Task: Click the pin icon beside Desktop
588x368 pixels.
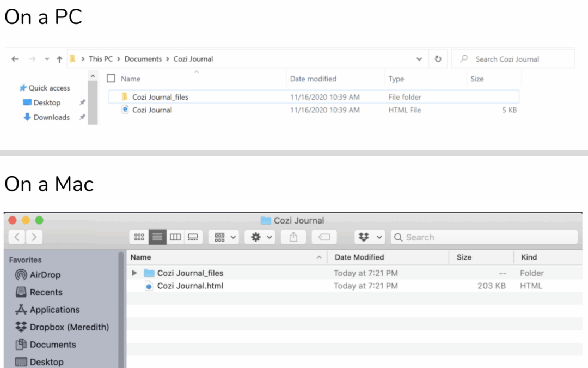Action: click(x=82, y=102)
